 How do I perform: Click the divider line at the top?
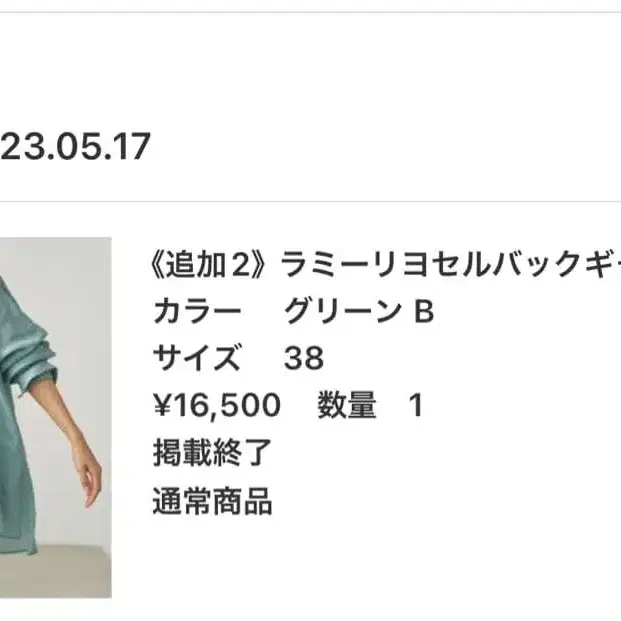pyautogui.click(x=310, y=13)
